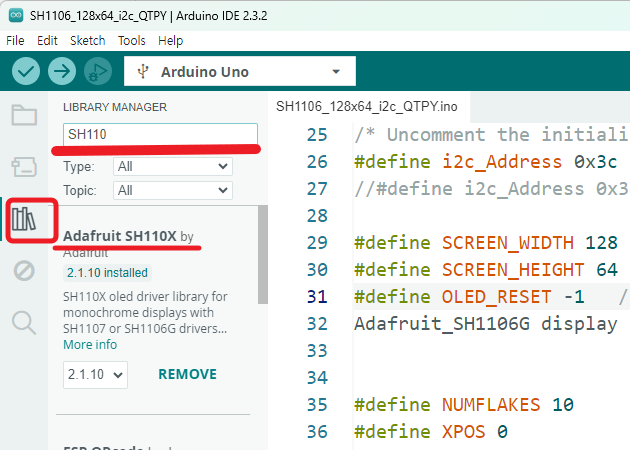630x450 pixels.
Task: Click the SH110X oled driver library description
Action: [x=145, y=313]
